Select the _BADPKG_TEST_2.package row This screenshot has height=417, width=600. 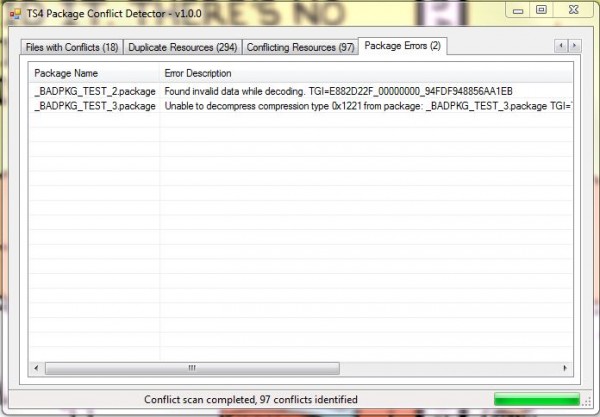pos(94,91)
